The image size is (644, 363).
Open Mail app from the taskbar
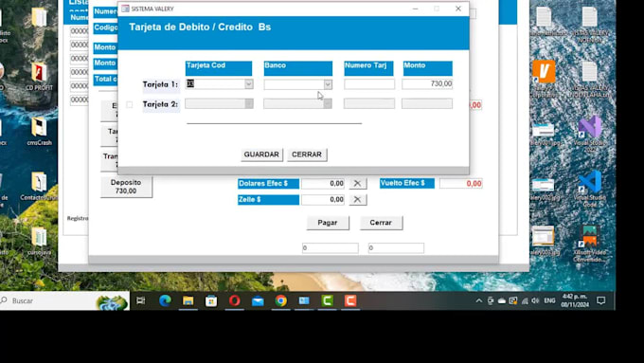click(258, 300)
